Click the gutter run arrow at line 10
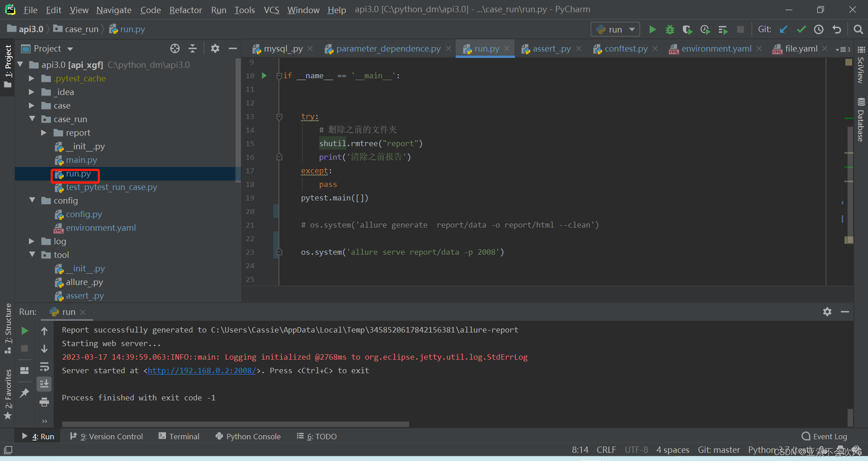The image size is (868, 461). pos(264,76)
